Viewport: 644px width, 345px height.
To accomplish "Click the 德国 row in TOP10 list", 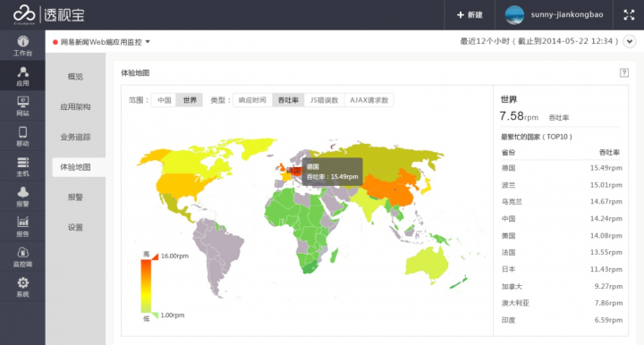I will [x=562, y=168].
